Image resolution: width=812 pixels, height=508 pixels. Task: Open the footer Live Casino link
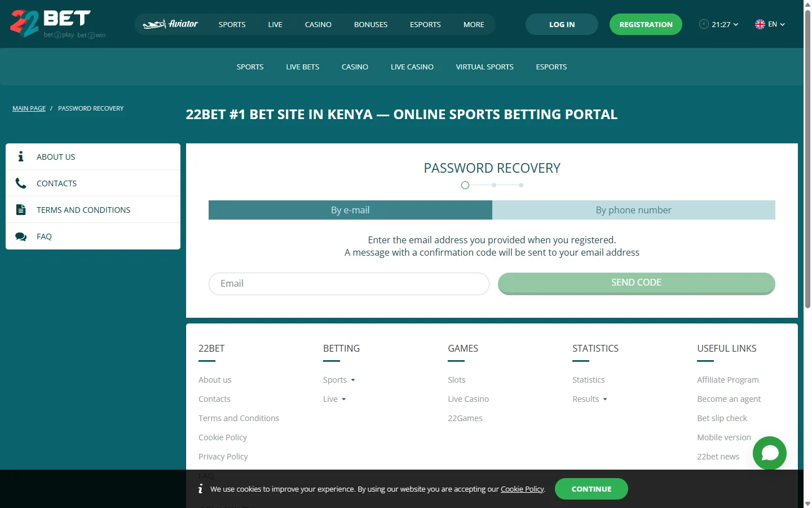(468, 399)
